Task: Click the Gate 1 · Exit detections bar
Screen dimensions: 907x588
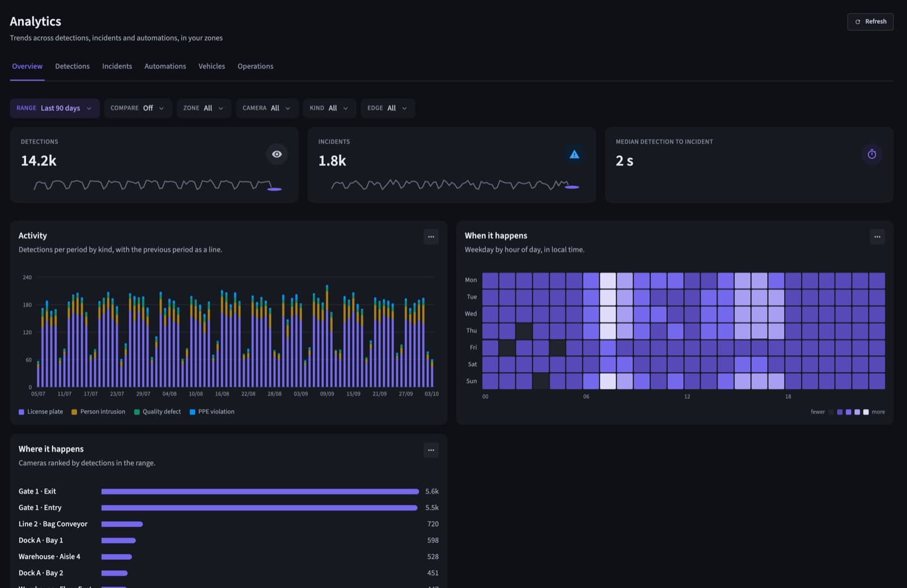Action: point(260,492)
